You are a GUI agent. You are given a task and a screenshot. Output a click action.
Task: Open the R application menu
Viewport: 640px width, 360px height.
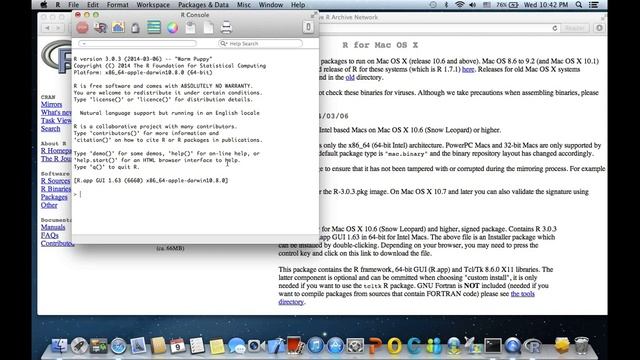pos(58,5)
